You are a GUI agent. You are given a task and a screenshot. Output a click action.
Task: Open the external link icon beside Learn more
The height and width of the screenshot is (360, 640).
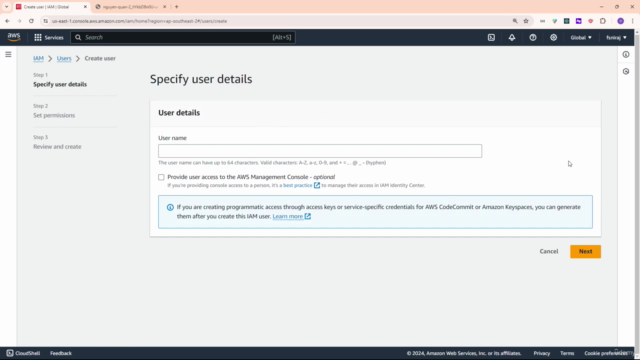[307, 216]
